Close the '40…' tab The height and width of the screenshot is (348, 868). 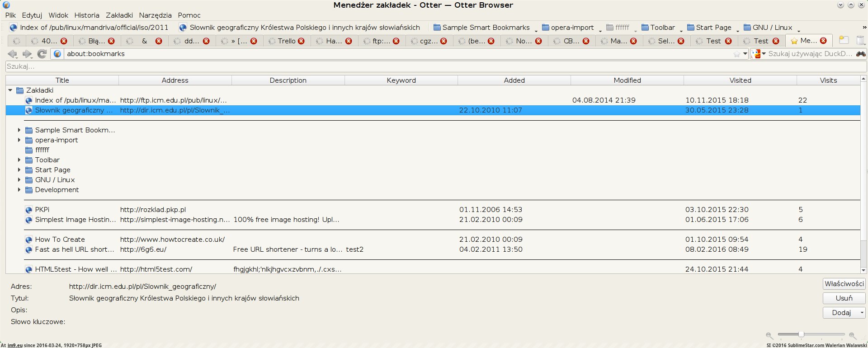(64, 41)
